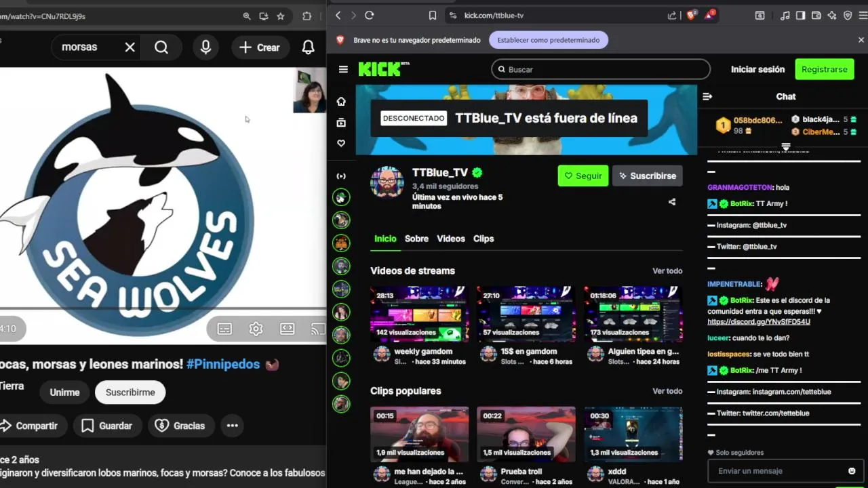
Task: Open Brave Wallet icon
Action: point(816,15)
